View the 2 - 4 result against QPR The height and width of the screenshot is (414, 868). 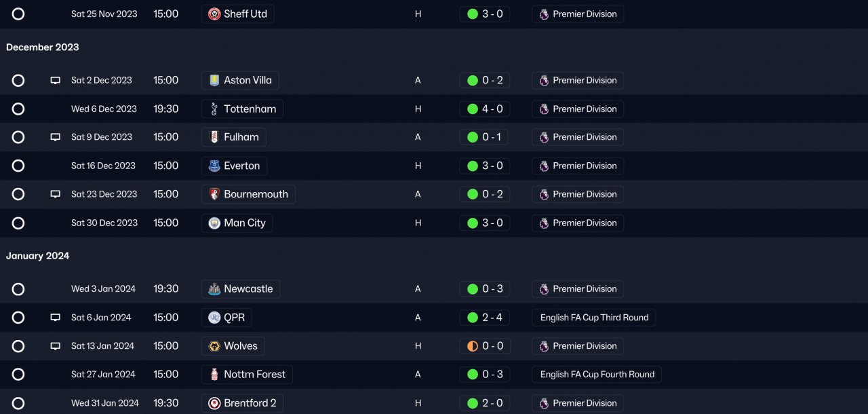click(492, 318)
